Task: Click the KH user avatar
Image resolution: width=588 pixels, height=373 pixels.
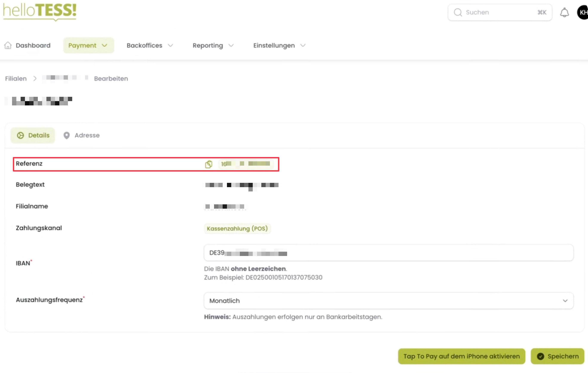Action: [583, 12]
